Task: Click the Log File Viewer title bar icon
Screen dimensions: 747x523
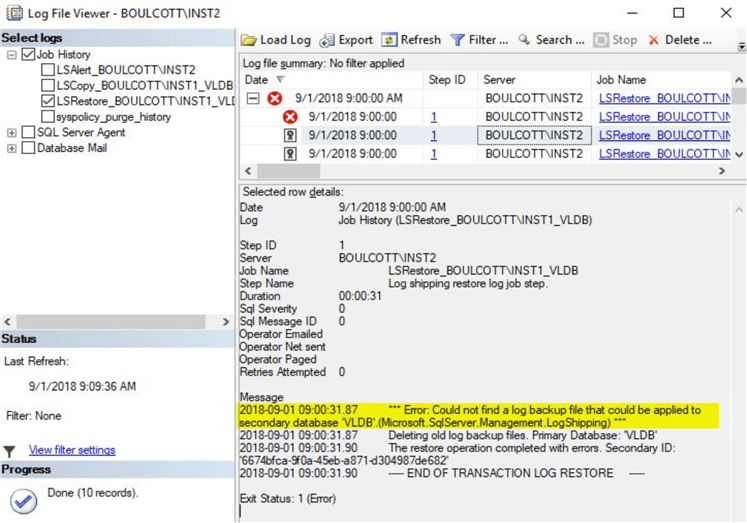Action: pos(14,13)
